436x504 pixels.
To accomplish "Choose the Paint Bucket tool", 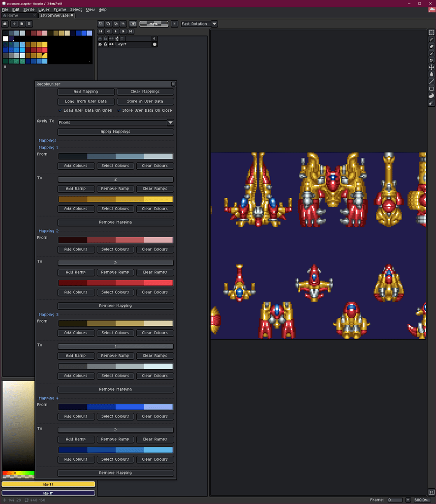I will pyautogui.click(x=432, y=74).
